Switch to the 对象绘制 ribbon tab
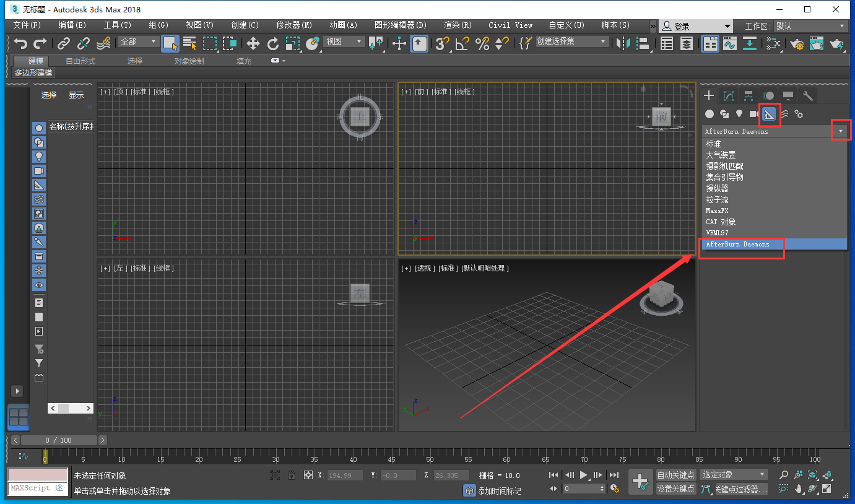855x504 pixels. click(x=189, y=61)
